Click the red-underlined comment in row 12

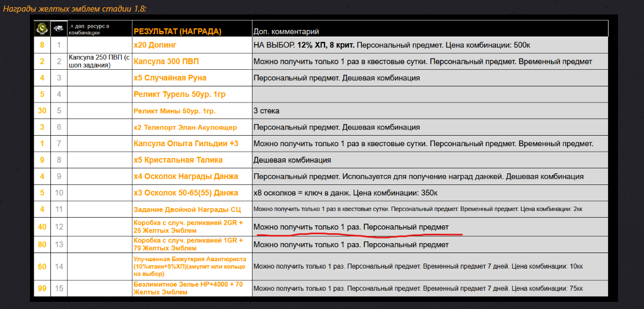pyautogui.click(x=351, y=227)
